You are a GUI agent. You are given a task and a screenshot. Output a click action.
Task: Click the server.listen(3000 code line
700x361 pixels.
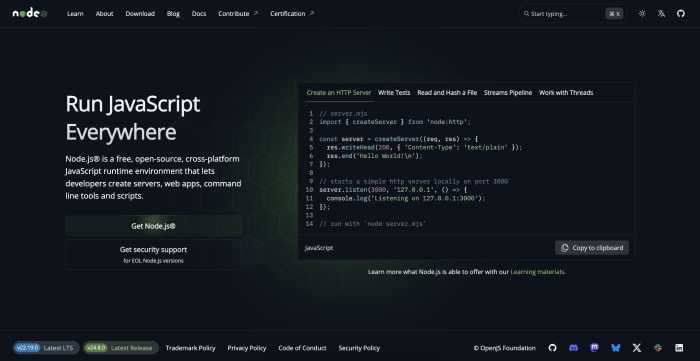393,190
